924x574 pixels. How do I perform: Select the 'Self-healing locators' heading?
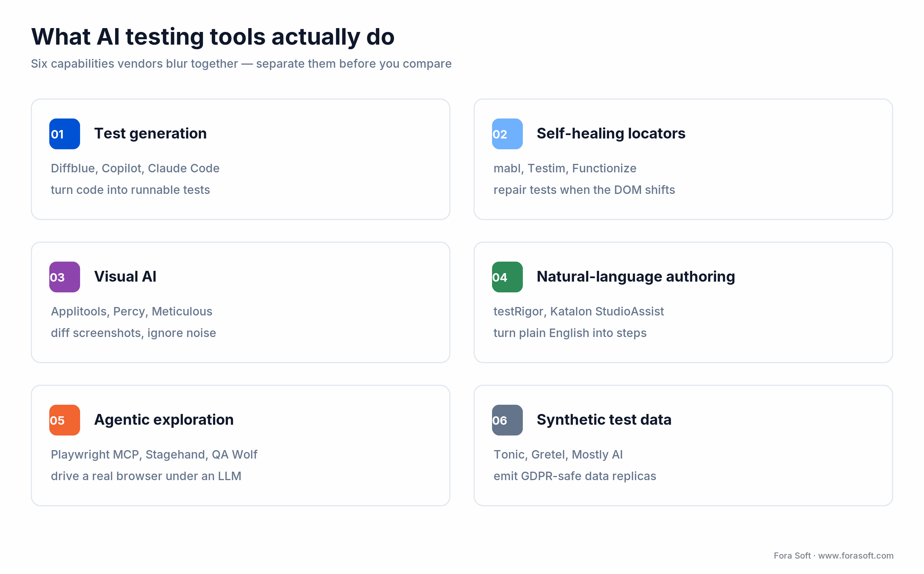611,133
